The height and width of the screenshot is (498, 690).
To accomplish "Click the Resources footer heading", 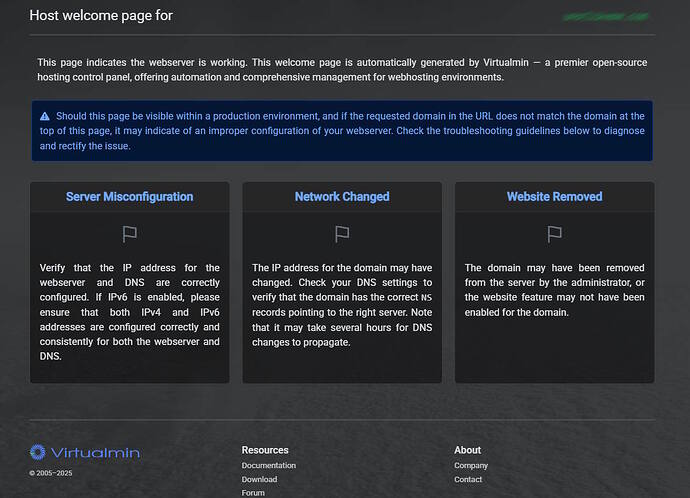I will click(265, 450).
